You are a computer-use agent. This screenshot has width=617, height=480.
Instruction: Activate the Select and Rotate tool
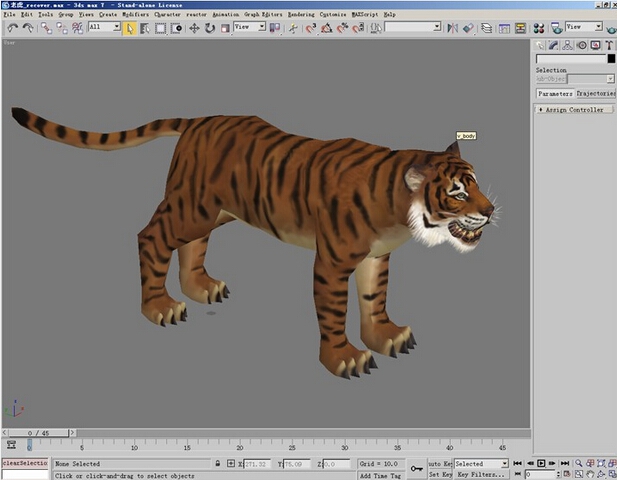[x=210, y=28]
